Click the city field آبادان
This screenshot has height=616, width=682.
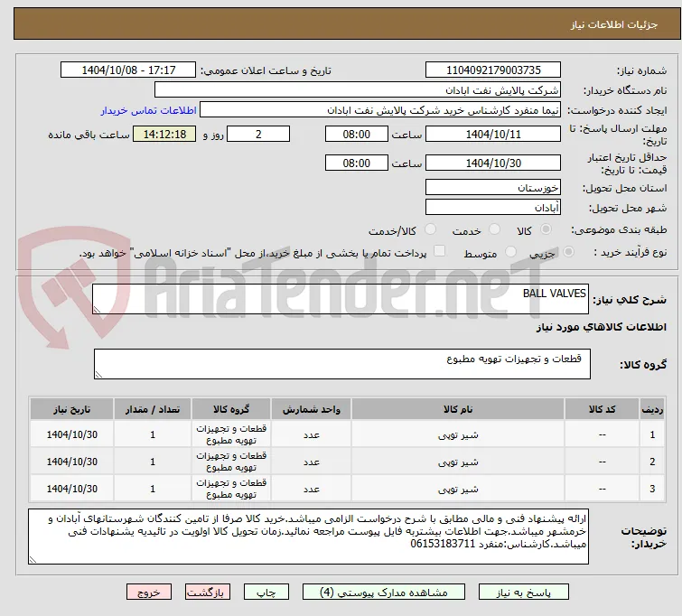point(493,208)
